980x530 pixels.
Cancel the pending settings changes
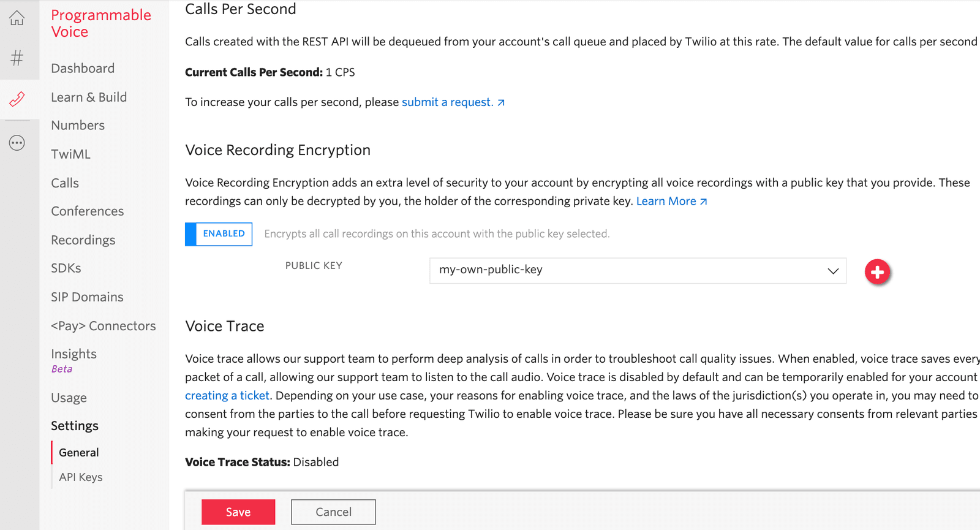[x=333, y=512]
